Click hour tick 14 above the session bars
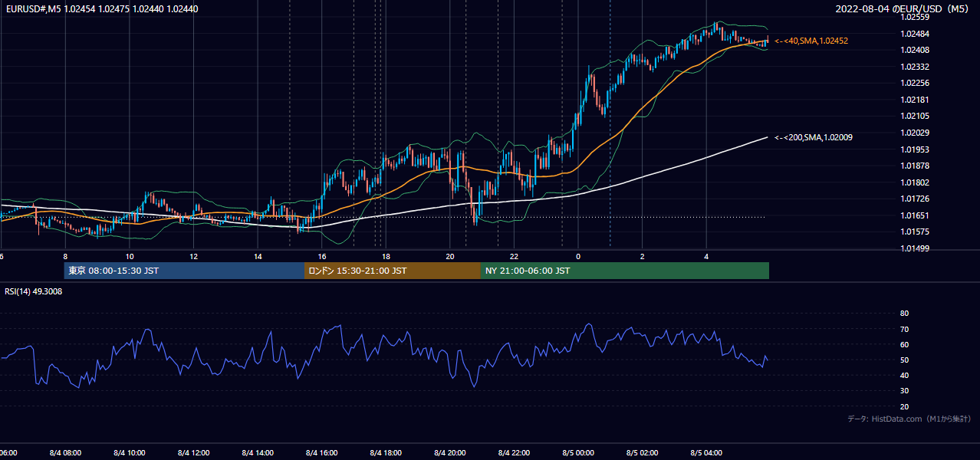Image resolution: width=980 pixels, height=460 pixels. (258, 257)
